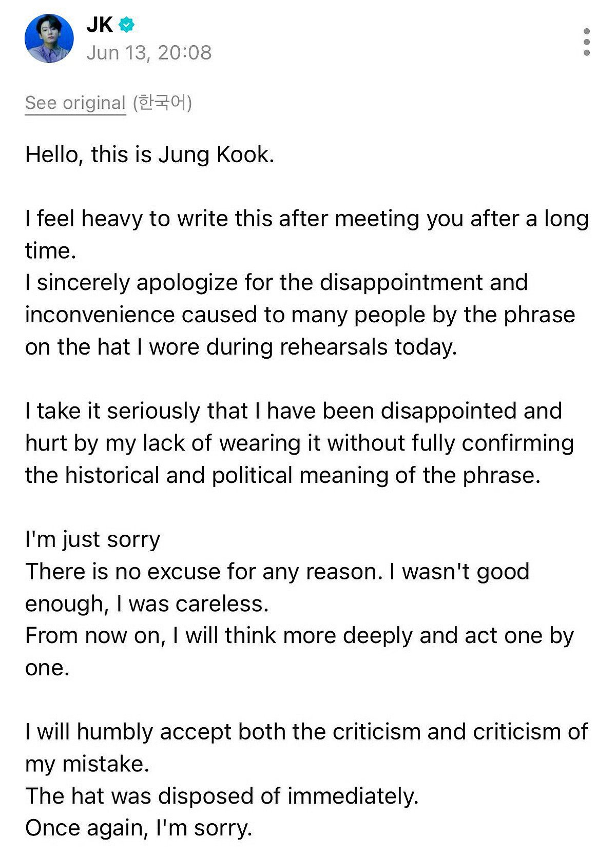Click the line starting 'I take it seriously'

[x=294, y=411]
